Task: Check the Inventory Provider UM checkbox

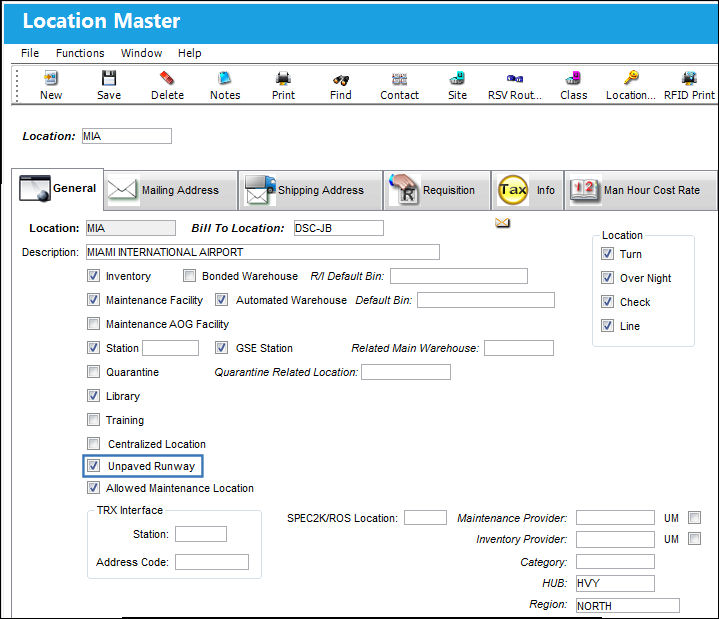Action: tap(694, 538)
